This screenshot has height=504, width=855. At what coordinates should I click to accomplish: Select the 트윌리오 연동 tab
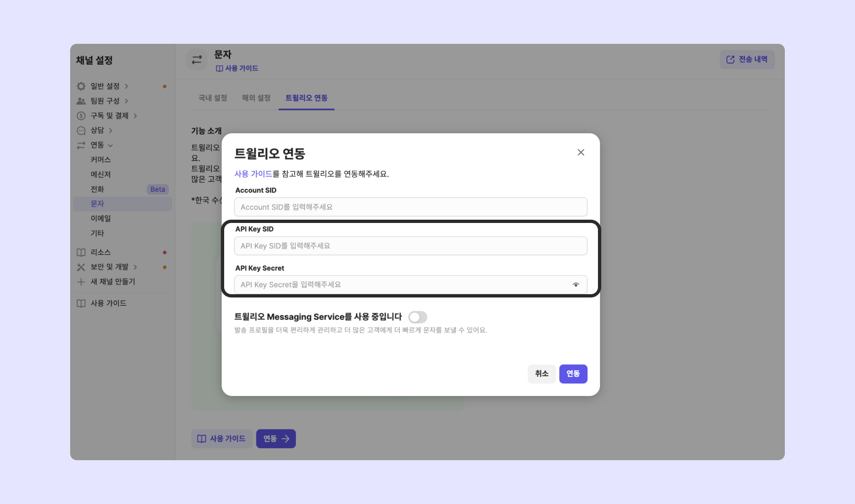pyautogui.click(x=306, y=98)
